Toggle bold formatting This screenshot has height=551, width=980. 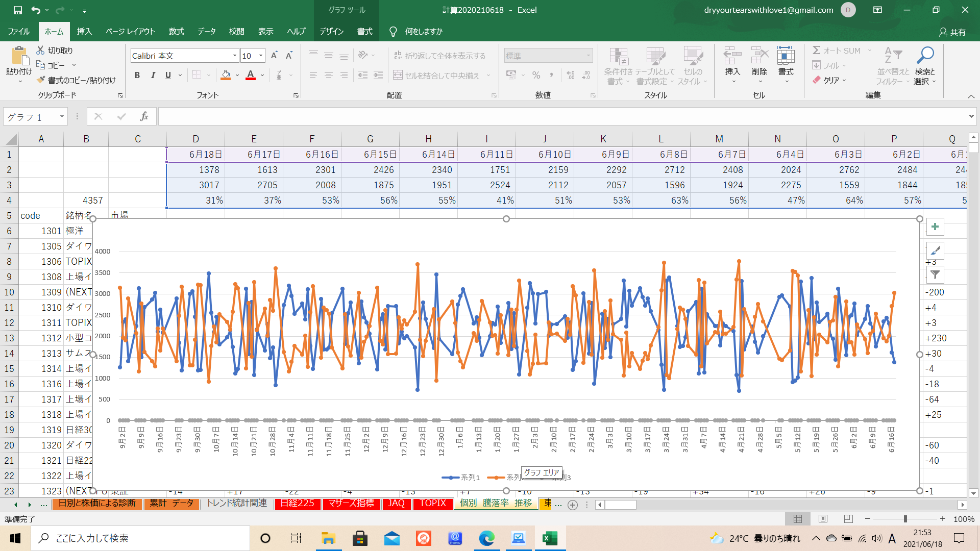click(137, 75)
